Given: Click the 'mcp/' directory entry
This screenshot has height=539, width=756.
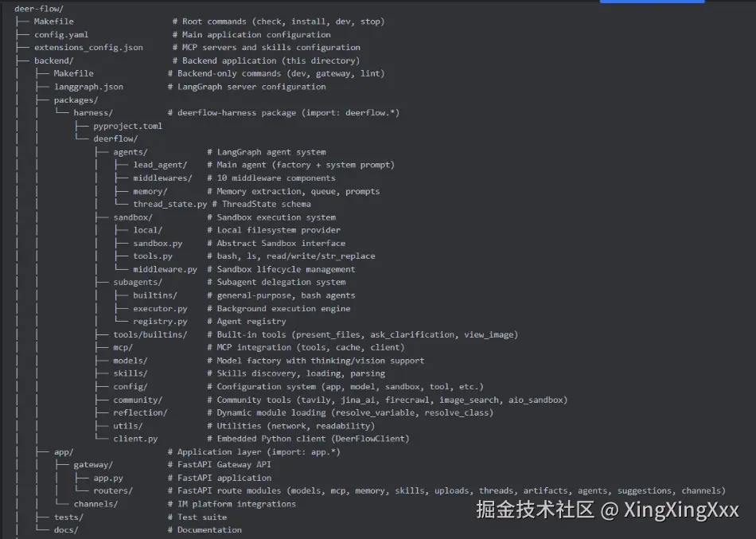Looking at the screenshot, I should coord(123,347).
